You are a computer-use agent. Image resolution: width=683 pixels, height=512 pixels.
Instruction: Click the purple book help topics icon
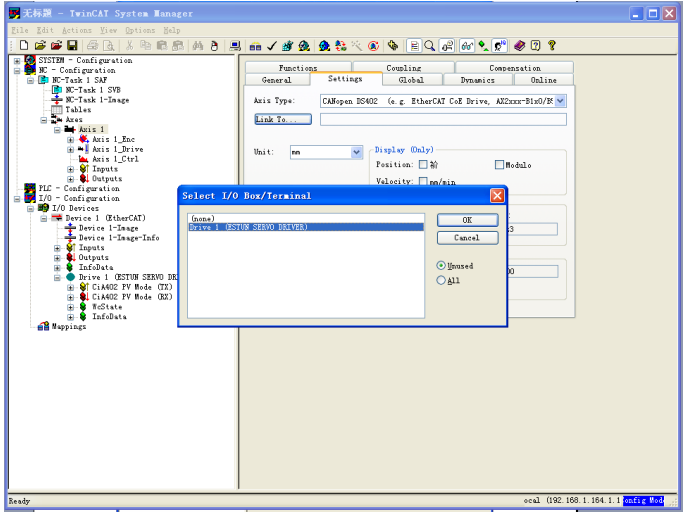(x=519, y=45)
